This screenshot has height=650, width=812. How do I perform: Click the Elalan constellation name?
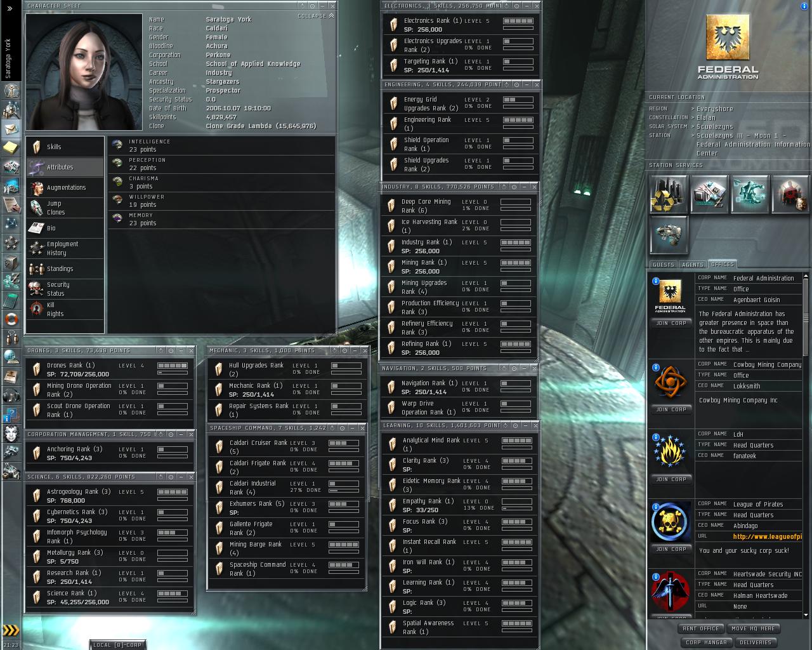pos(706,118)
